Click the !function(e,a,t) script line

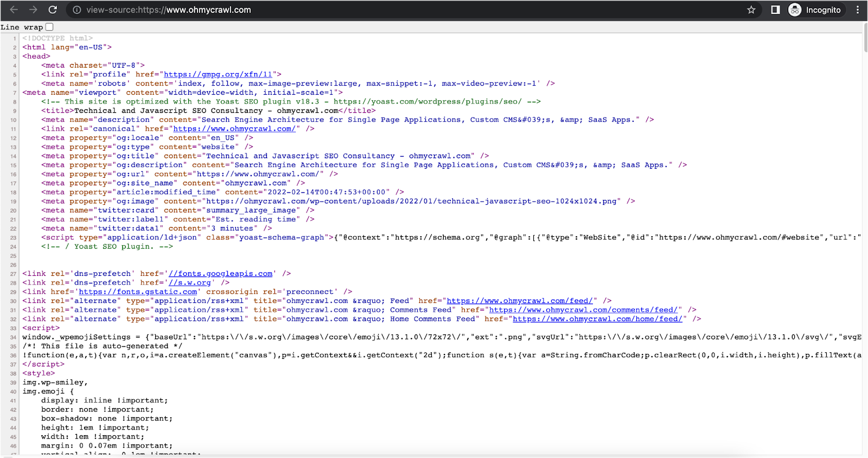tap(442, 355)
